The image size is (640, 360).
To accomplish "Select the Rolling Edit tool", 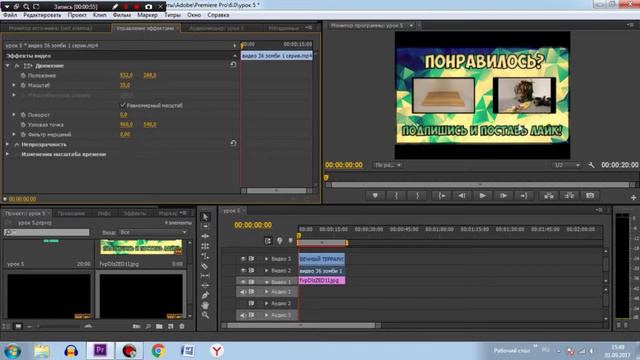I will (205, 246).
